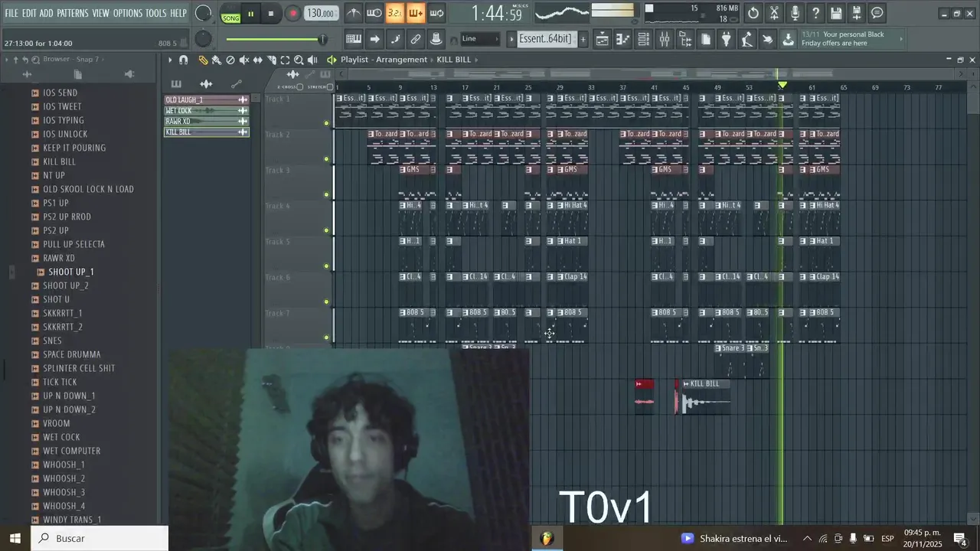Toggle the multilink to controllers hat icon
Viewport: 980px width, 551px height.
pos(436,39)
